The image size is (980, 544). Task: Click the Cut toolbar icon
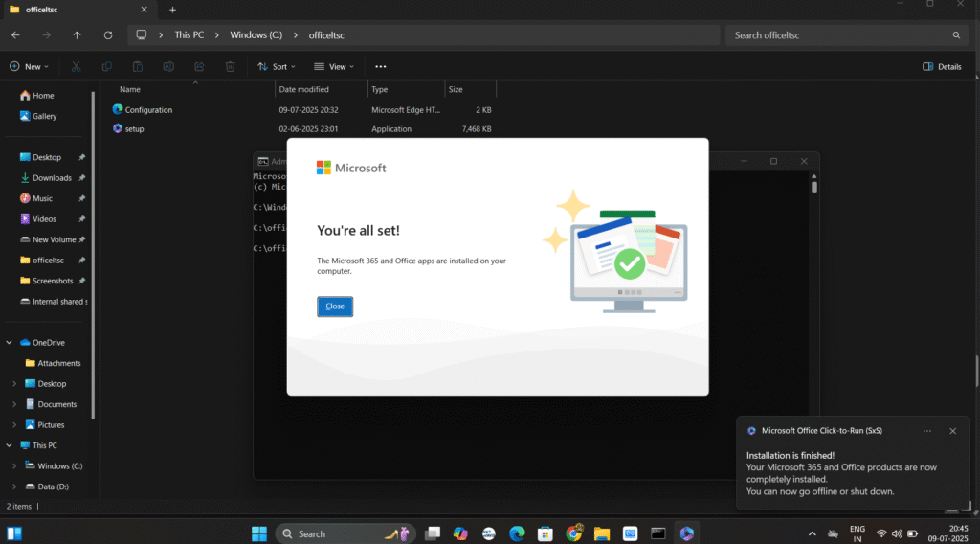point(76,66)
